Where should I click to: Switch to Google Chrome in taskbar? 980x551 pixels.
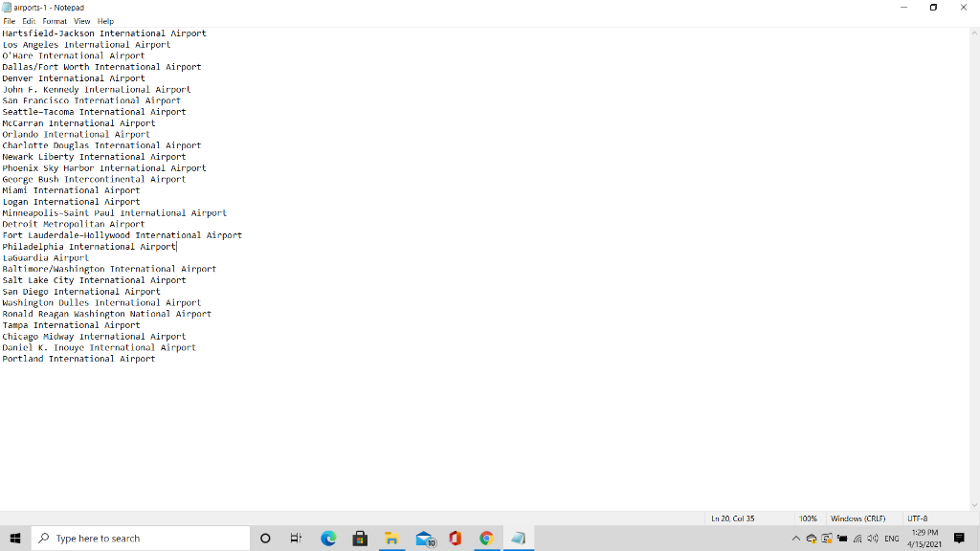pyautogui.click(x=486, y=539)
